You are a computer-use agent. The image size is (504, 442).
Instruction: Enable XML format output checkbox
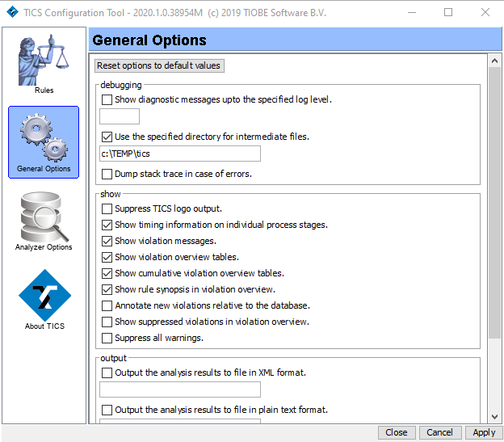[x=107, y=373]
